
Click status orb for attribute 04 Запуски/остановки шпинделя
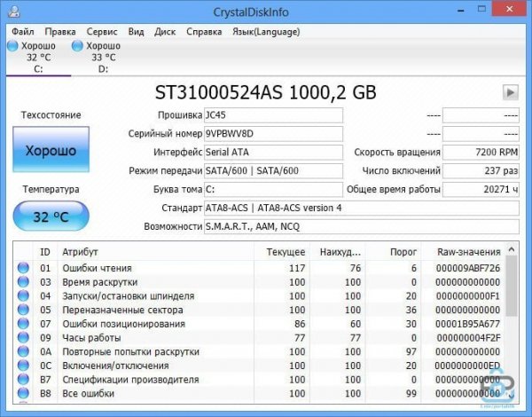[x=23, y=295]
